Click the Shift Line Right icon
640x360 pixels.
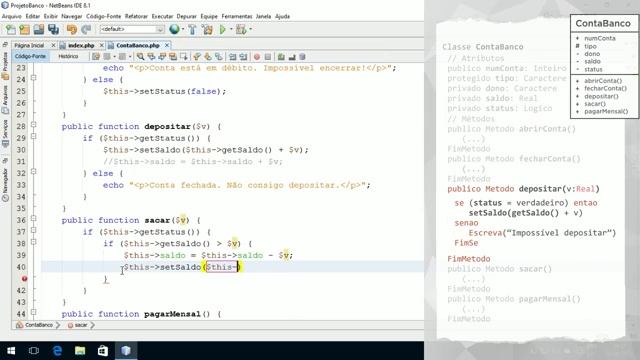point(243,57)
